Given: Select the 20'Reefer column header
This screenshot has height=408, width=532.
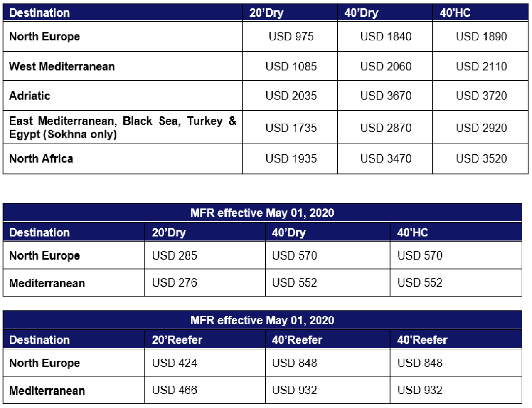Looking at the screenshot, I should coord(177,340).
